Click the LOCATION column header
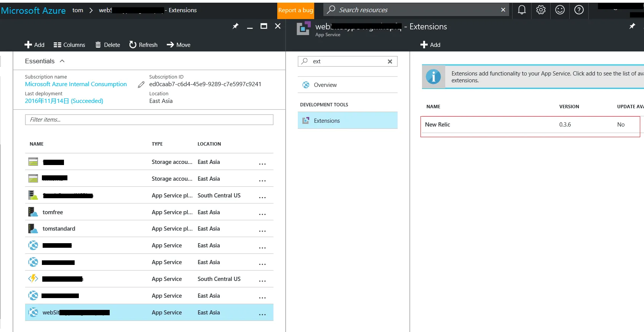 (x=209, y=144)
